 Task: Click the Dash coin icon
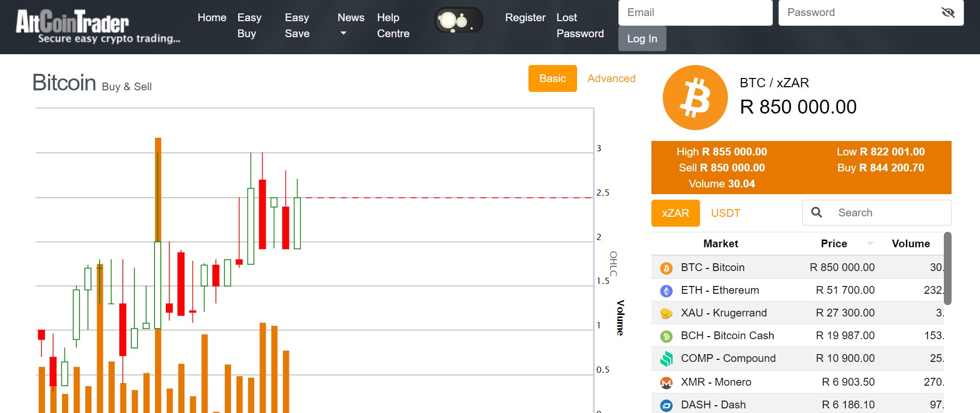pyautogui.click(x=666, y=405)
